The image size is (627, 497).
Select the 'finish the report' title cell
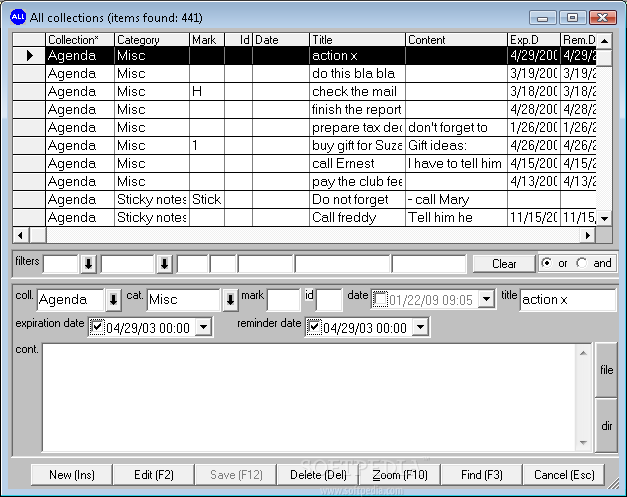tap(357, 110)
